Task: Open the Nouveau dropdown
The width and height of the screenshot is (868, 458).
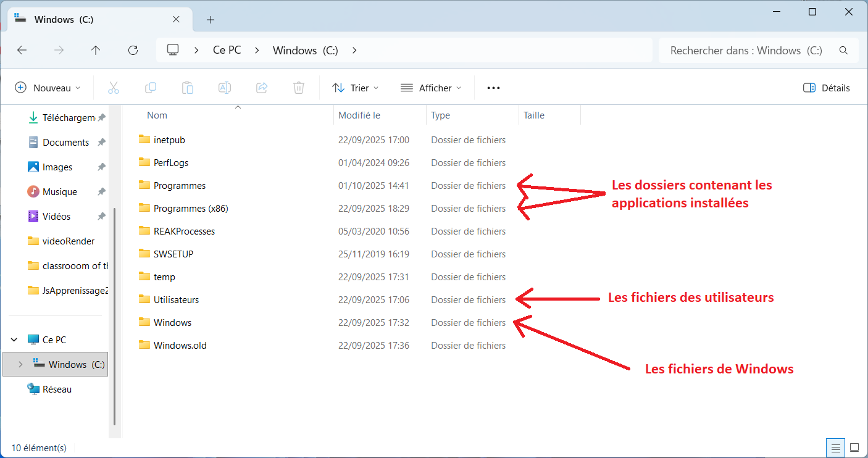Action: click(48, 88)
